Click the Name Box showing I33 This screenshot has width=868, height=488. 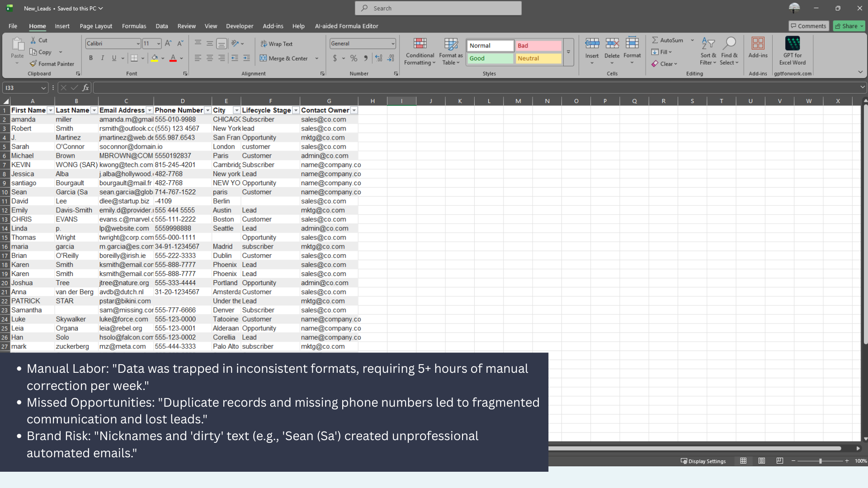coord(21,88)
